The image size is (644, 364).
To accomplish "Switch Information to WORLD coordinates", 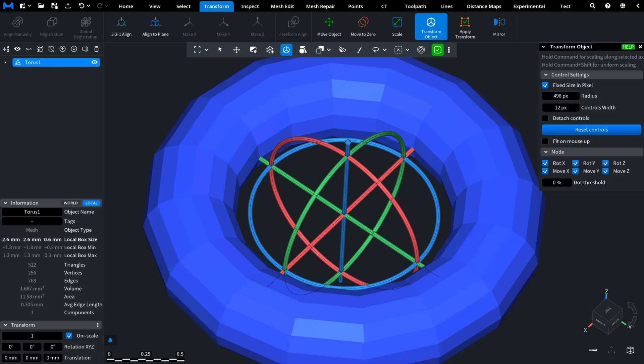I will click(70, 203).
